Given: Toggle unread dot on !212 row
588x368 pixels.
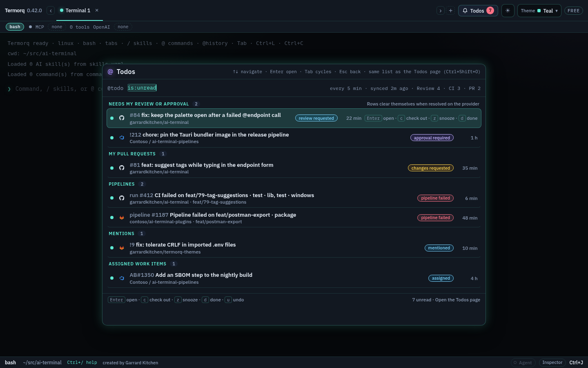Looking at the screenshot, I should 112,138.
